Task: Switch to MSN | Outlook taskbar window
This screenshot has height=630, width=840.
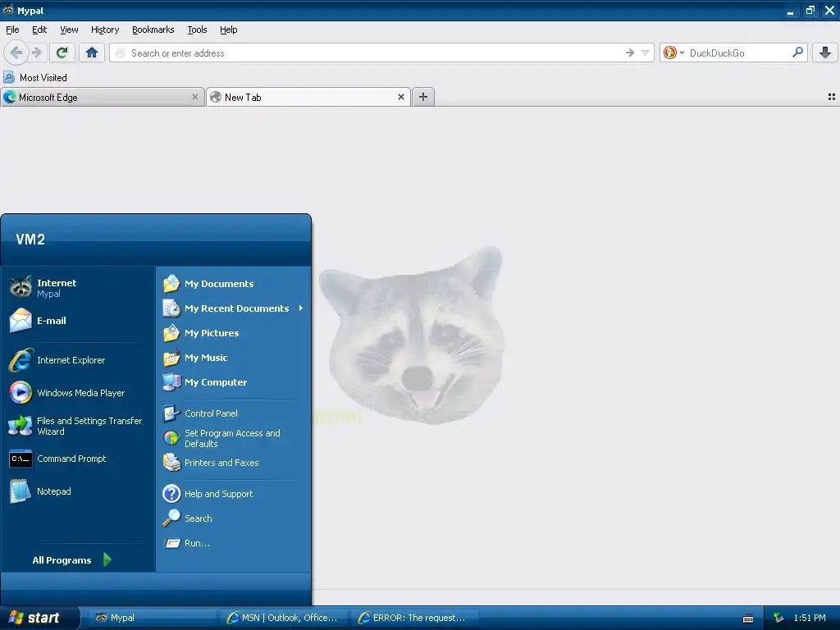Action: (284, 618)
